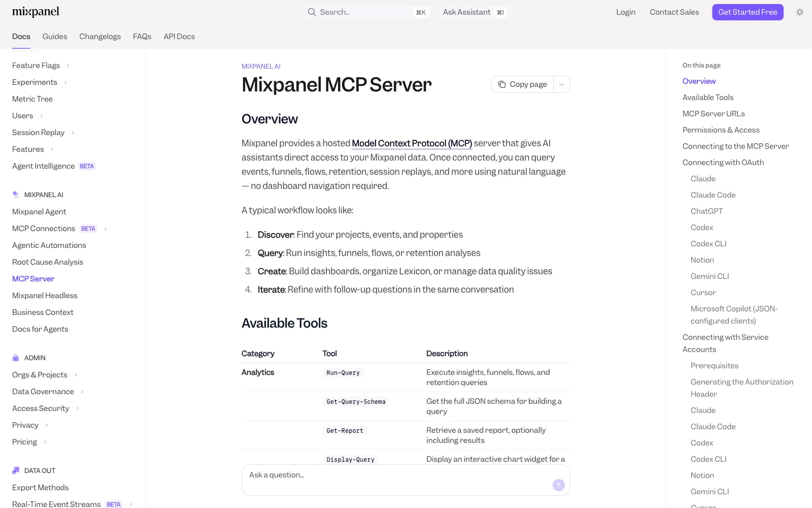812x508 pixels.
Task: Expand the Experiments sidebar chevron
Action: coord(65,82)
